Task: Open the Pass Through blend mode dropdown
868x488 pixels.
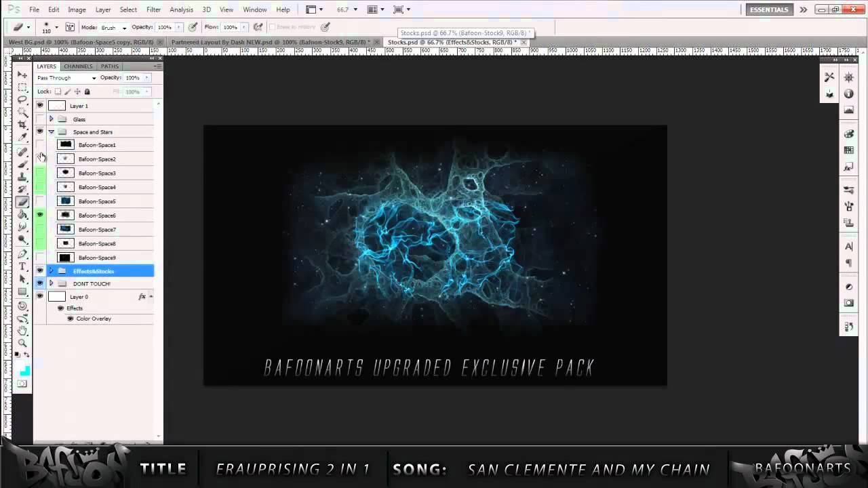Action: coord(66,78)
